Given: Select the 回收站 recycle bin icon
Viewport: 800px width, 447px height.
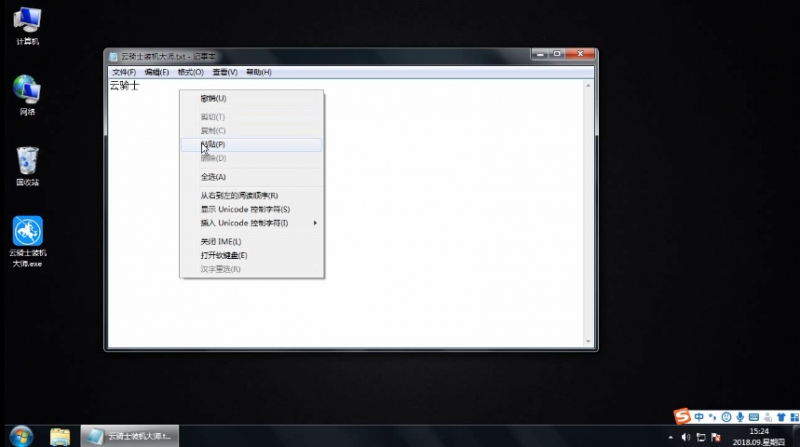Looking at the screenshot, I should [27, 166].
